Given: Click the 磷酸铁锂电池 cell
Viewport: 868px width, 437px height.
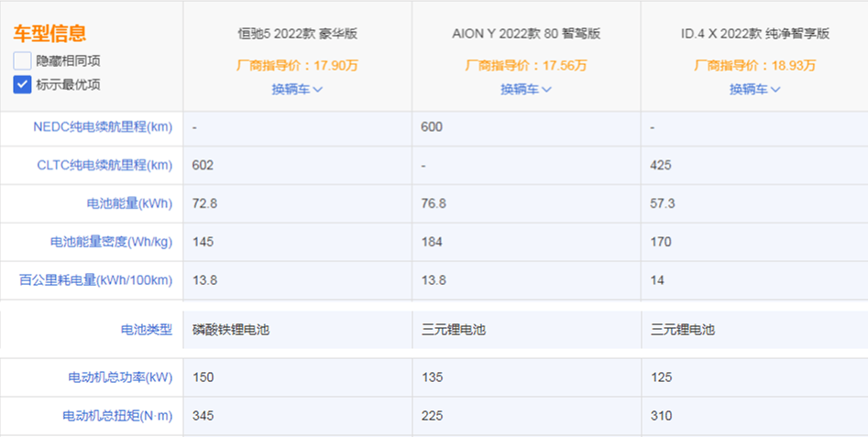Looking at the screenshot, I should point(231,330).
